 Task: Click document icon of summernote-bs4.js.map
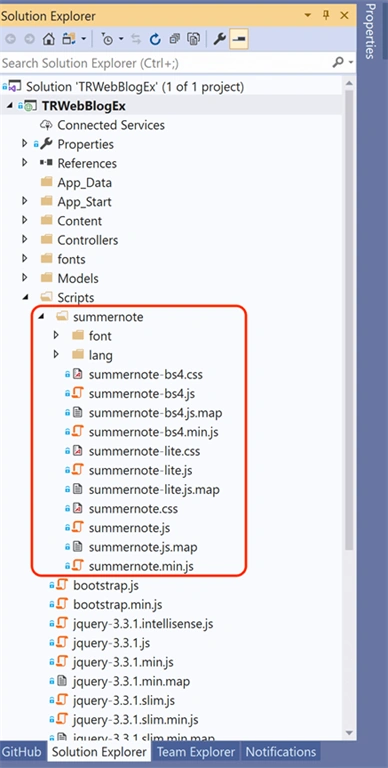(77, 413)
